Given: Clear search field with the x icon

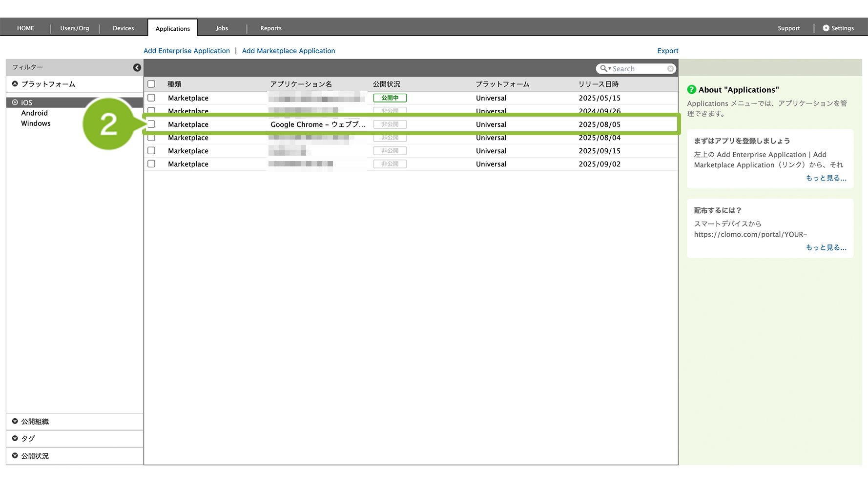Looking at the screenshot, I should click(671, 69).
